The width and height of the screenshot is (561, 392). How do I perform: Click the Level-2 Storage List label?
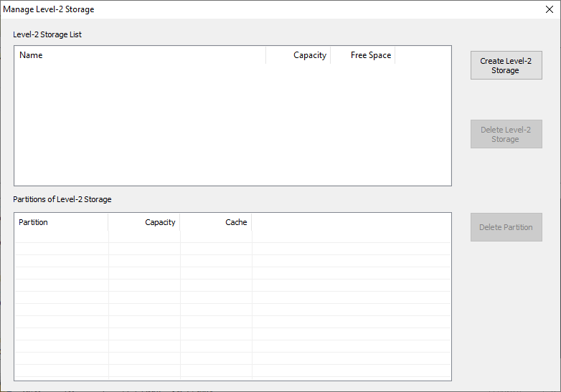[47, 34]
